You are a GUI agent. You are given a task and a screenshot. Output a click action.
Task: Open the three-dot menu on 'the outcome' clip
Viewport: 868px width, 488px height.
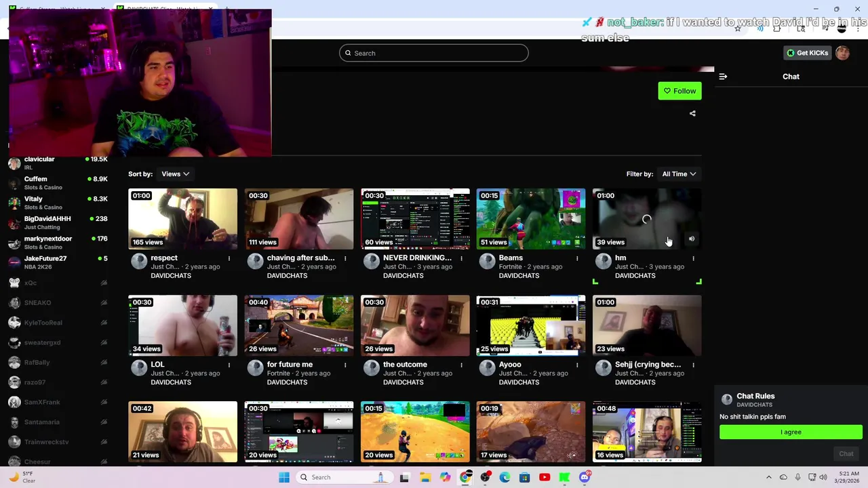pyautogui.click(x=461, y=365)
